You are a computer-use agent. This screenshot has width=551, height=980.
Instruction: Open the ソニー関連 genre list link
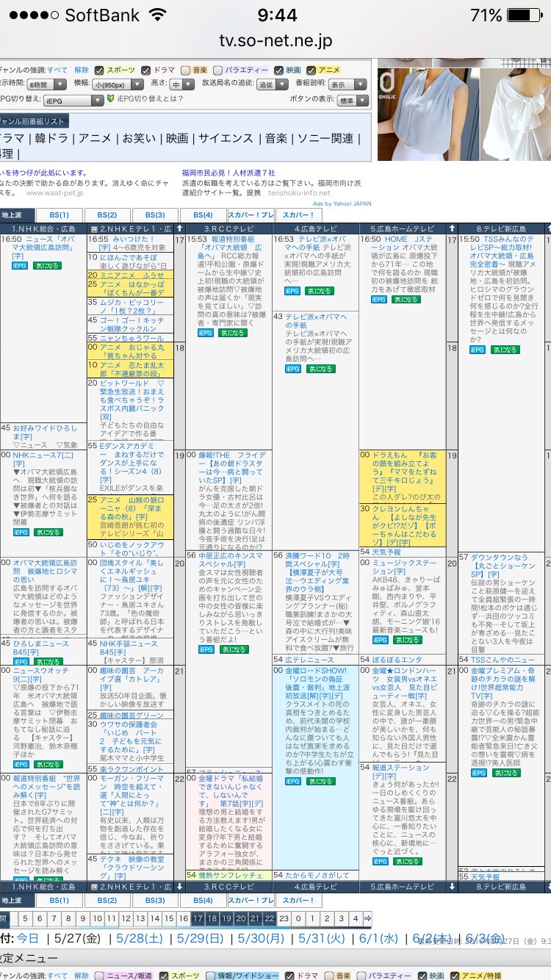325,139
